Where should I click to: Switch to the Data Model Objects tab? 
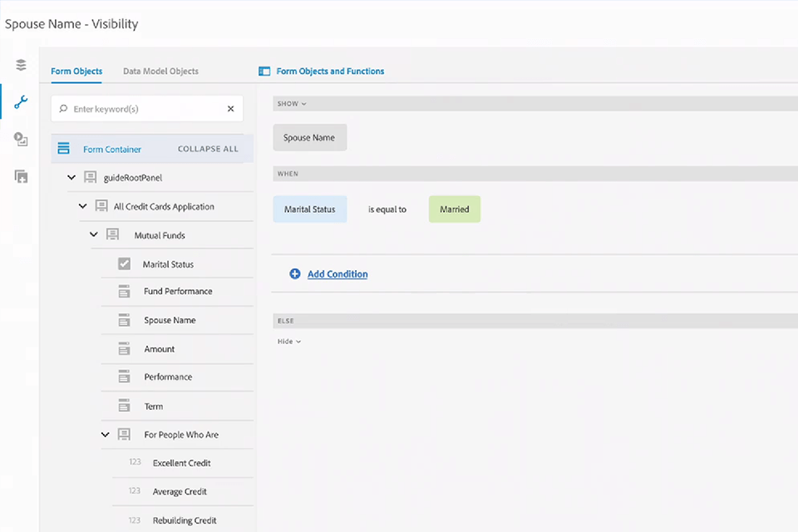coord(160,71)
